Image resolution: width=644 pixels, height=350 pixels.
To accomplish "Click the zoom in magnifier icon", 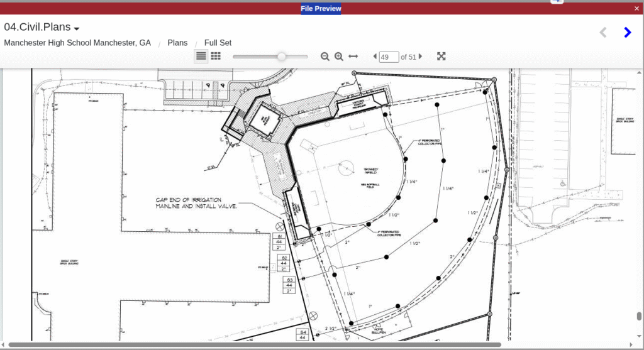I will (x=339, y=57).
